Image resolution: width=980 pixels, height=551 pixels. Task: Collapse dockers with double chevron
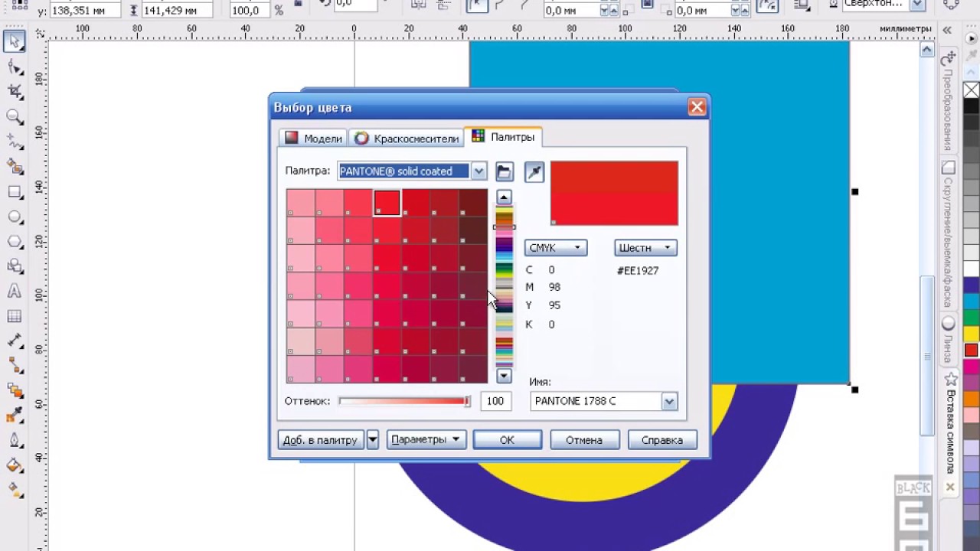point(948,31)
